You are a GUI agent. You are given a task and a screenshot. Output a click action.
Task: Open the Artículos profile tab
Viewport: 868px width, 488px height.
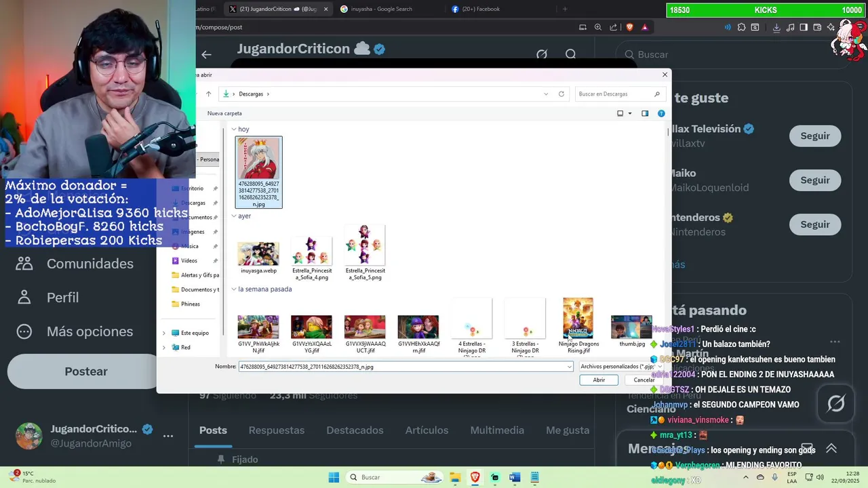[x=427, y=430]
